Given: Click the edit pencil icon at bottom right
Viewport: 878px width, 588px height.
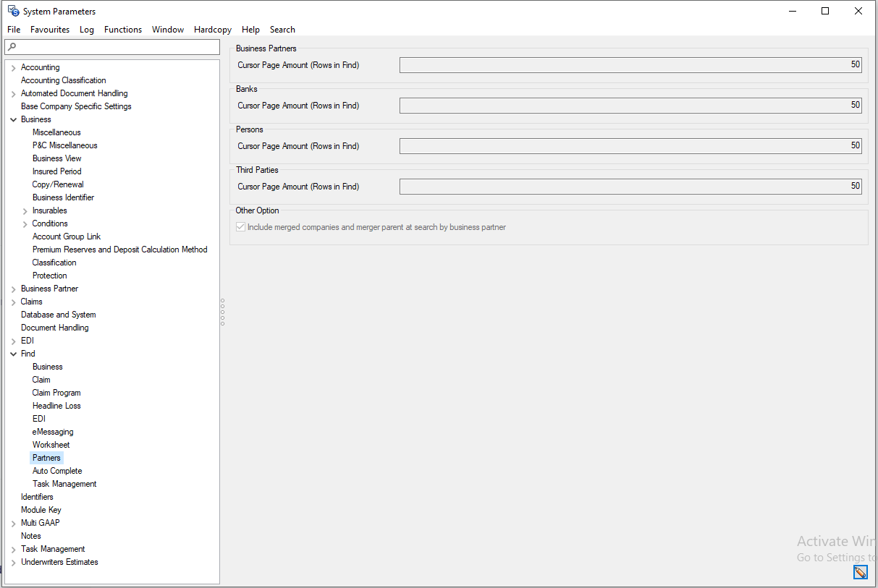Looking at the screenshot, I should (x=860, y=572).
